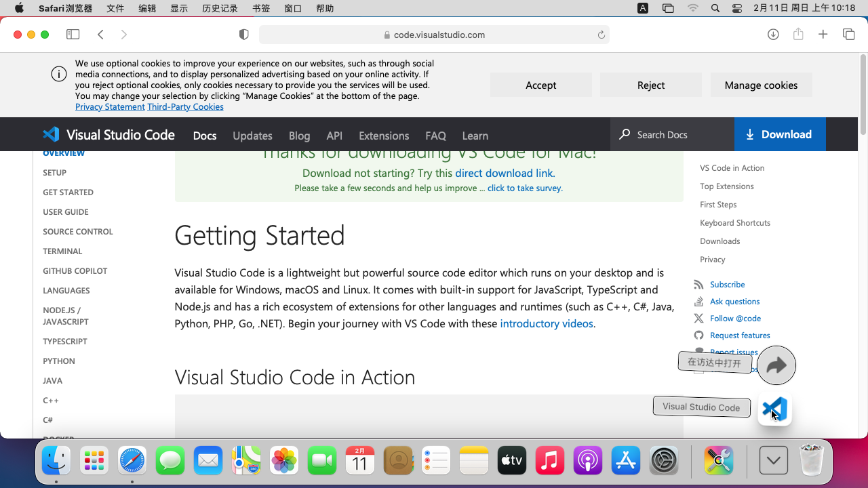Open Control Center in the menu bar
This screenshot has width=868, height=488.
pyautogui.click(x=738, y=8)
